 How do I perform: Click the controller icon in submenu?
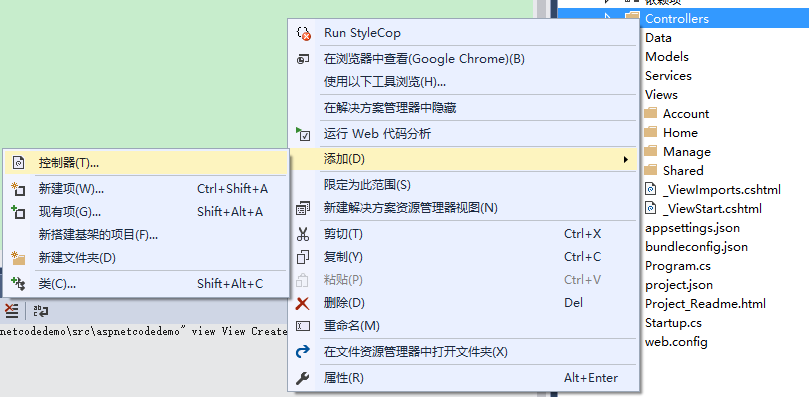(19, 163)
